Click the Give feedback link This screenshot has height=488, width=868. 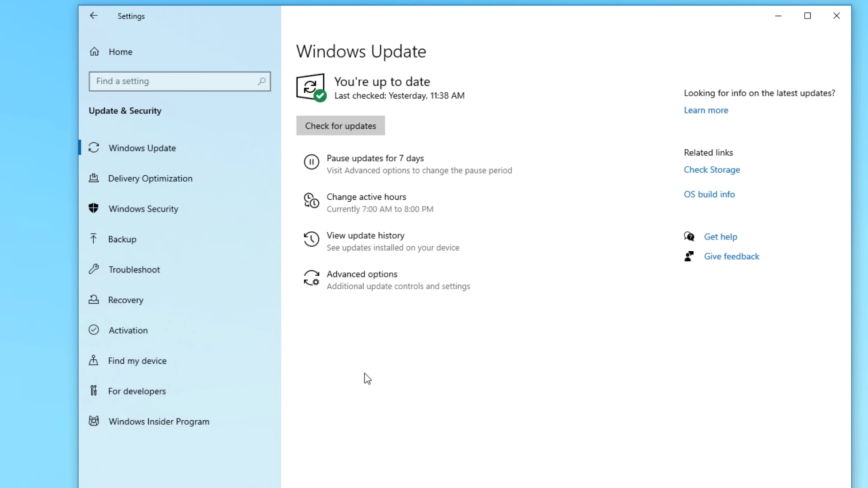[731, 256]
